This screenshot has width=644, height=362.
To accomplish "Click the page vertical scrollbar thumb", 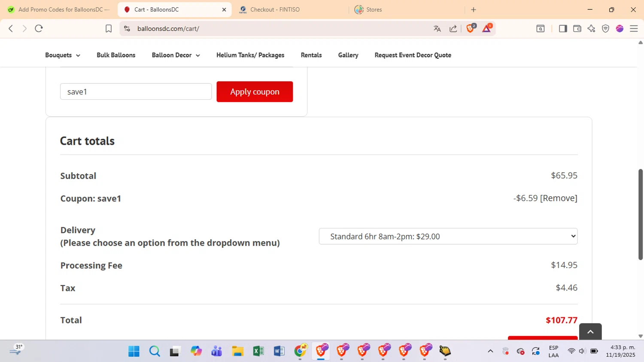I will click(x=641, y=214).
